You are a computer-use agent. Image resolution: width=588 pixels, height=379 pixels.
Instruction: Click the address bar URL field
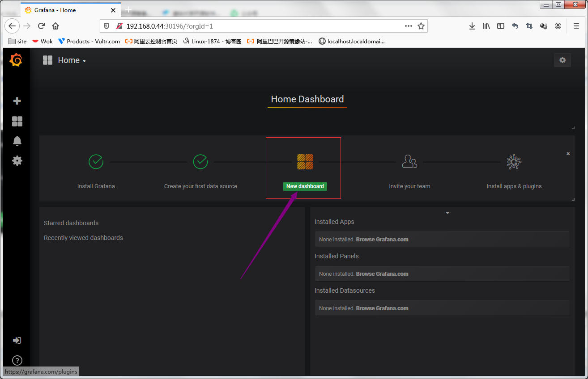263,26
